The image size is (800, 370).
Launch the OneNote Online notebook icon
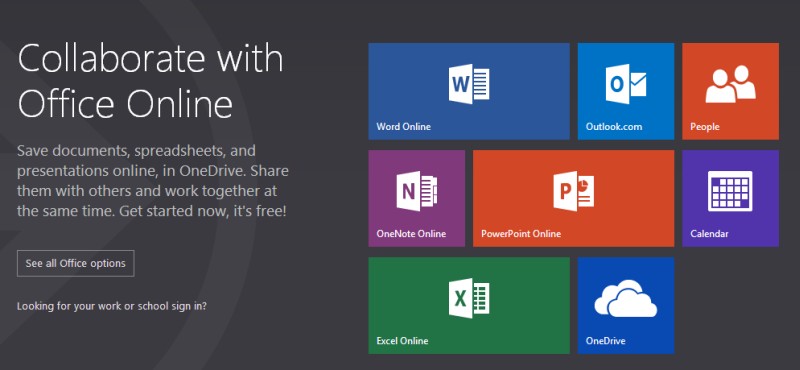coord(416,191)
